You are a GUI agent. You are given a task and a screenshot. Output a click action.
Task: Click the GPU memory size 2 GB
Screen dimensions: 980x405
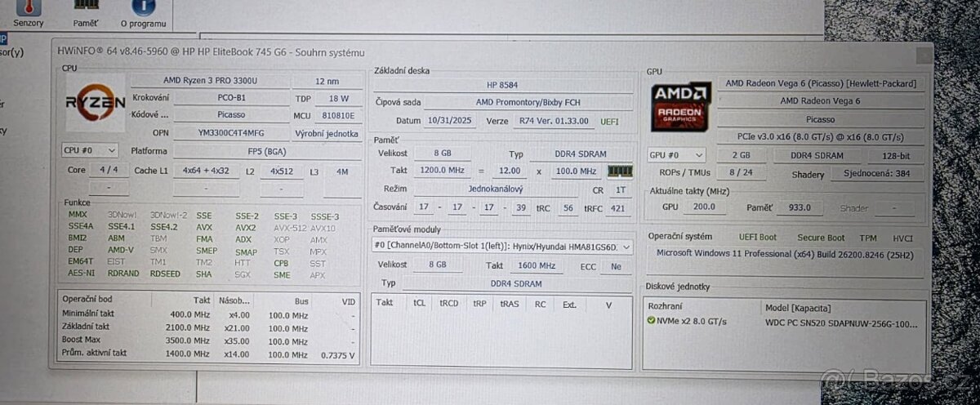point(740,155)
